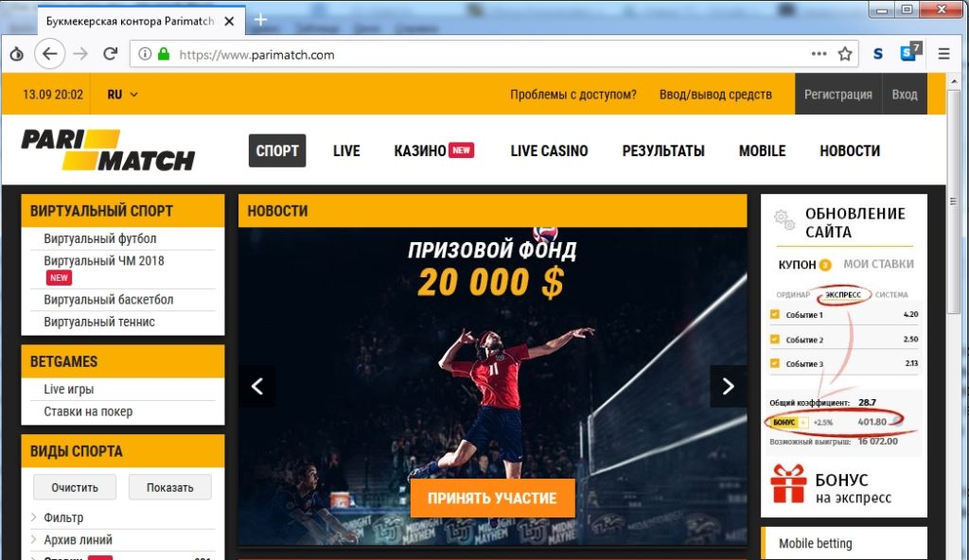Screen dimensions: 969x560
Task: Open the LIVE CASINO menu item
Action: click(549, 150)
